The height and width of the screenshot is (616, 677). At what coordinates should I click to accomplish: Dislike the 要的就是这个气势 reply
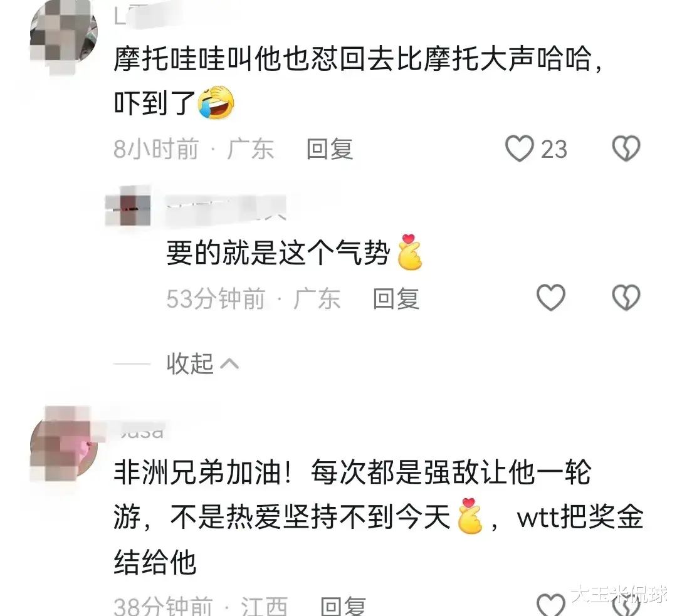[626, 298]
